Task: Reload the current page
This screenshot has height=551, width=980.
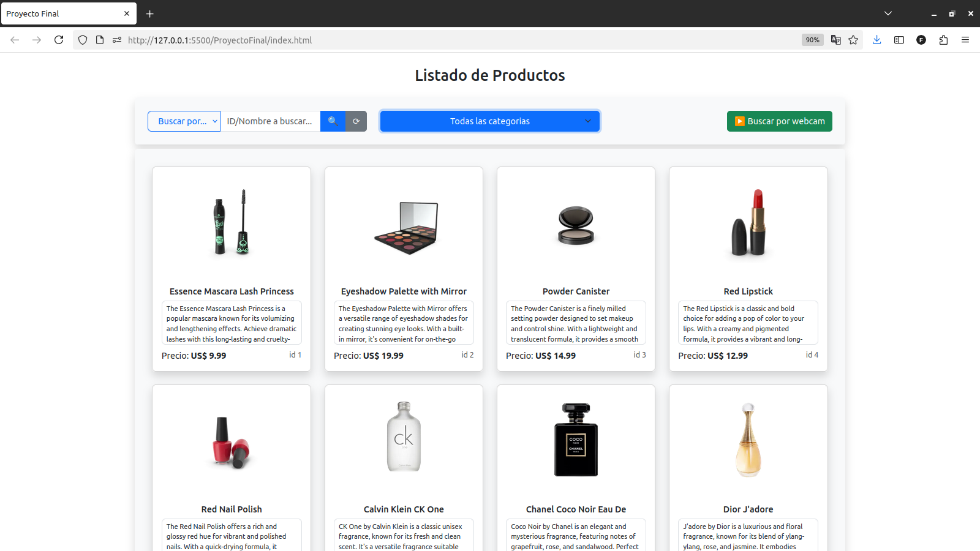Action: coord(59,40)
